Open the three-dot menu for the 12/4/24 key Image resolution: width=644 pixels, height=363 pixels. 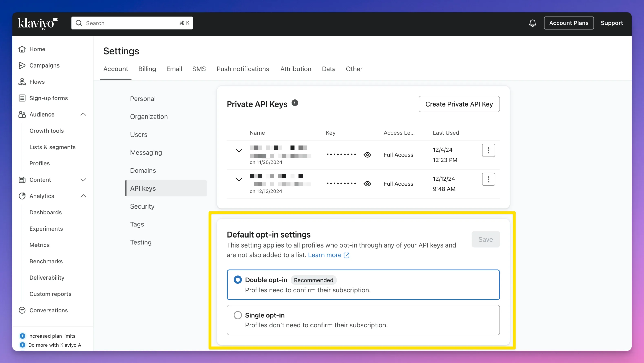click(x=488, y=150)
